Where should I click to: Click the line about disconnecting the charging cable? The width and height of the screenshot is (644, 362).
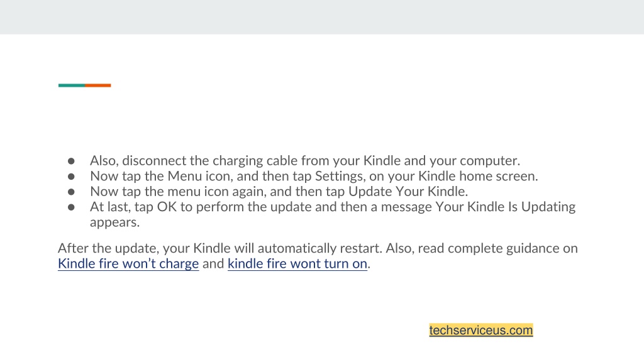(305, 160)
